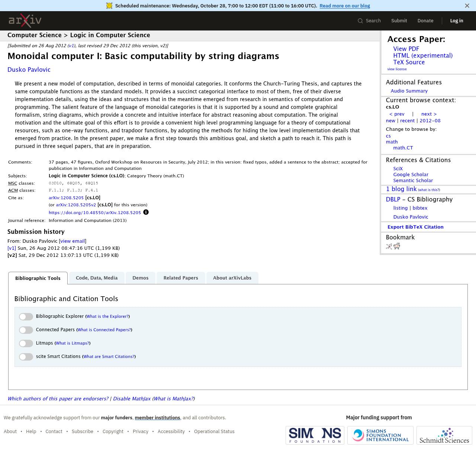Open author Dusko Pavlovic link in the title area
Screen dimensions: 476x455
(x=29, y=70)
